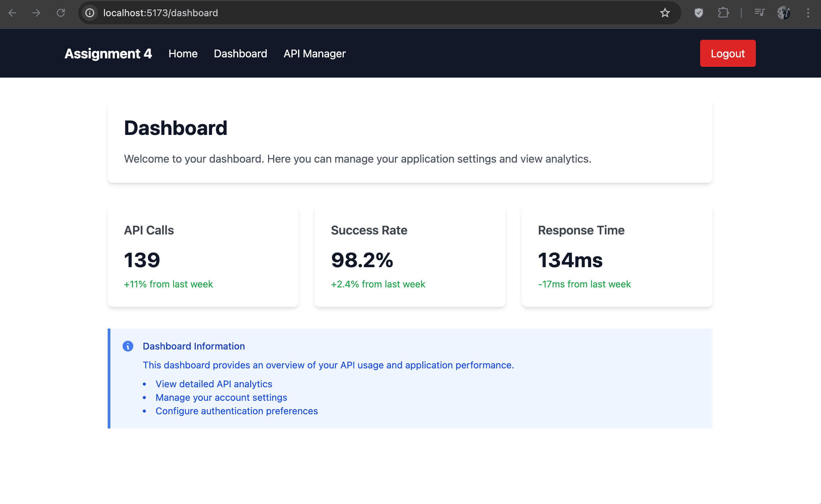Go back with the browser back arrow
Screen dimensions: 821x504
coord(12,13)
